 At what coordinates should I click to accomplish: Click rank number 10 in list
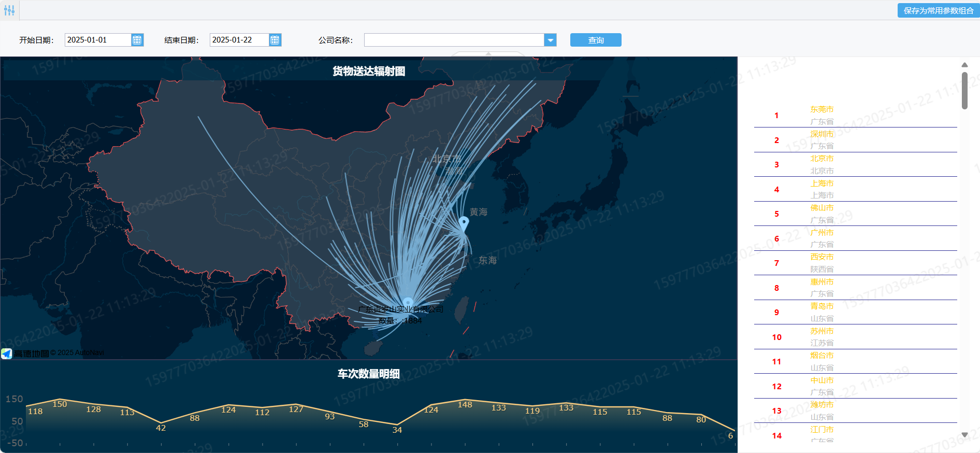point(776,337)
